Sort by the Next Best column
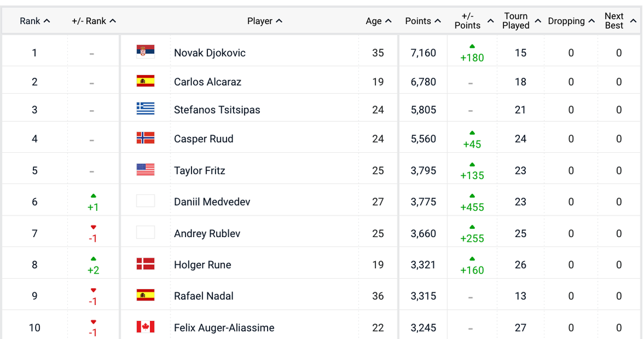Screen dimensions: 644x339 [x=619, y=21]
